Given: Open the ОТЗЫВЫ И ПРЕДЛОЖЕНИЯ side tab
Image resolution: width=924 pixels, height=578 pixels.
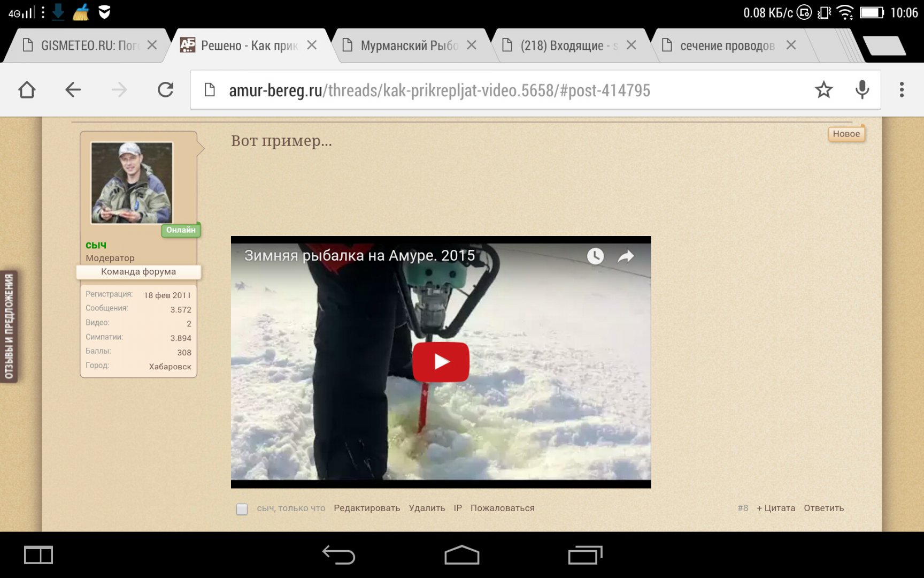Looking at the screenshot, I should (9, 326).
